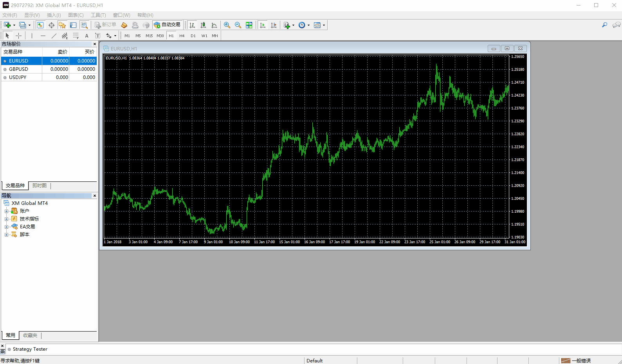
Task: Switch chart to candlestick mode
Action: point(203,25)
